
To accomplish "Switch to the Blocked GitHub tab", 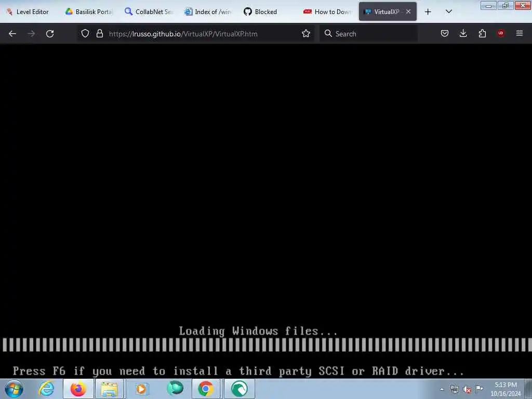I will pos(268,12).
